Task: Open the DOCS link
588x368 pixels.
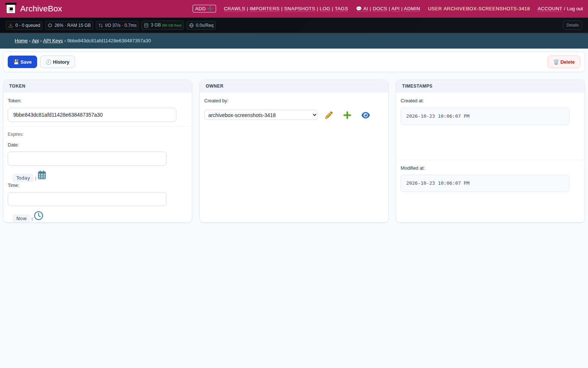Action: tap(380, 8)
